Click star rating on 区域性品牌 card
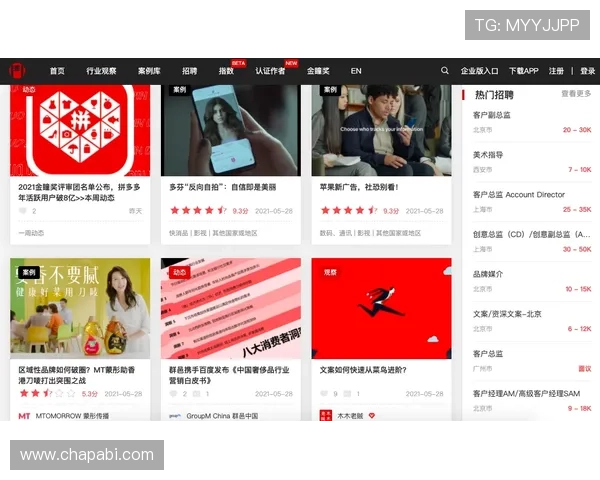The width and height of the screenshot is (600, 480). [47, 393]
